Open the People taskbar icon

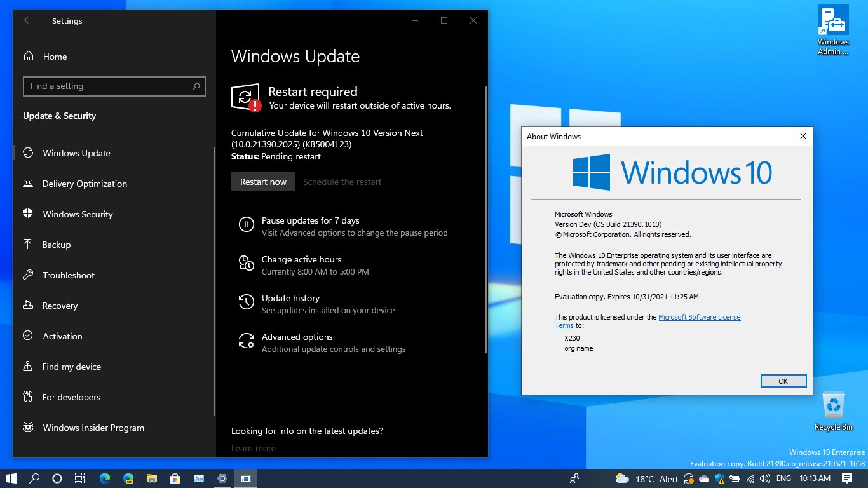[574, 478]
